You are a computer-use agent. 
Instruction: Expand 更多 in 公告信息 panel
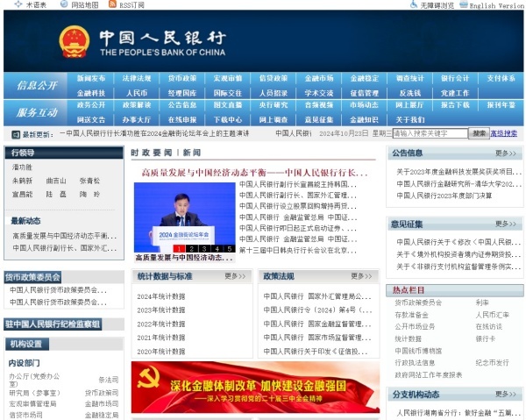506,153
